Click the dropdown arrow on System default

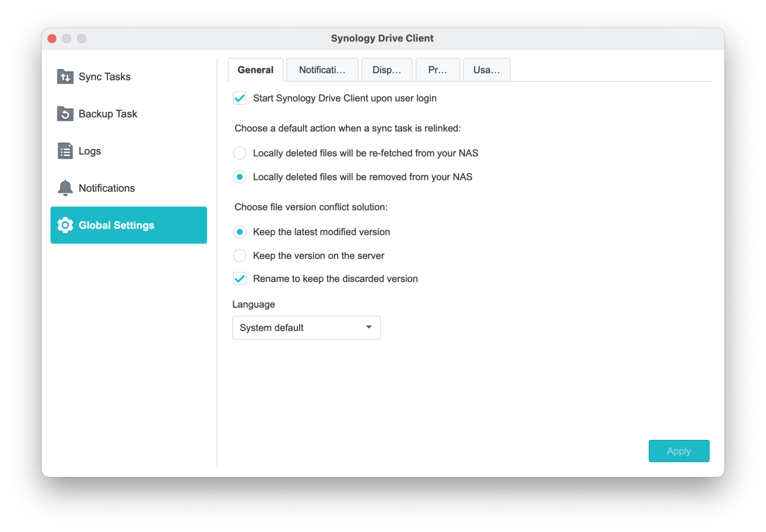[x=369, y=327]
